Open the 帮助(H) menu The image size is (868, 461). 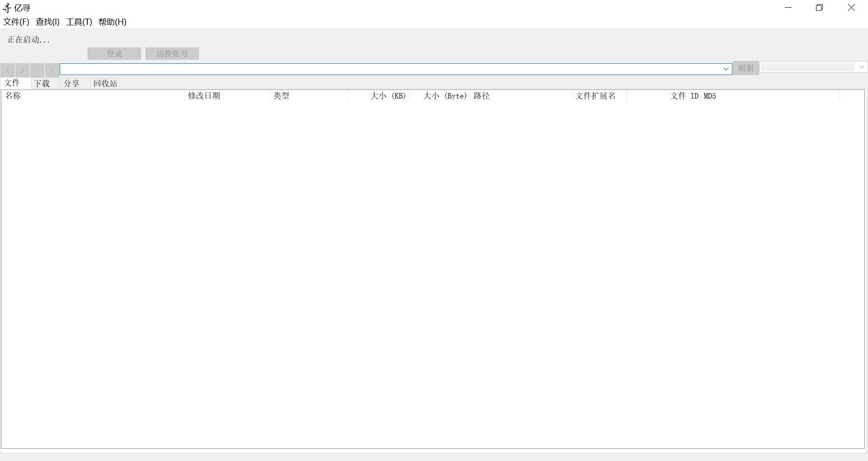[113, 22]
